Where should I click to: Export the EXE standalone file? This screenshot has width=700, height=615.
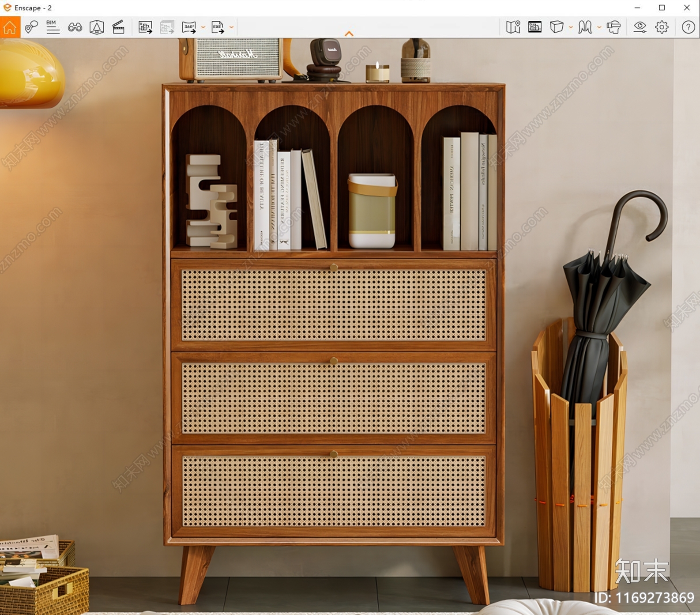[218, 27]
